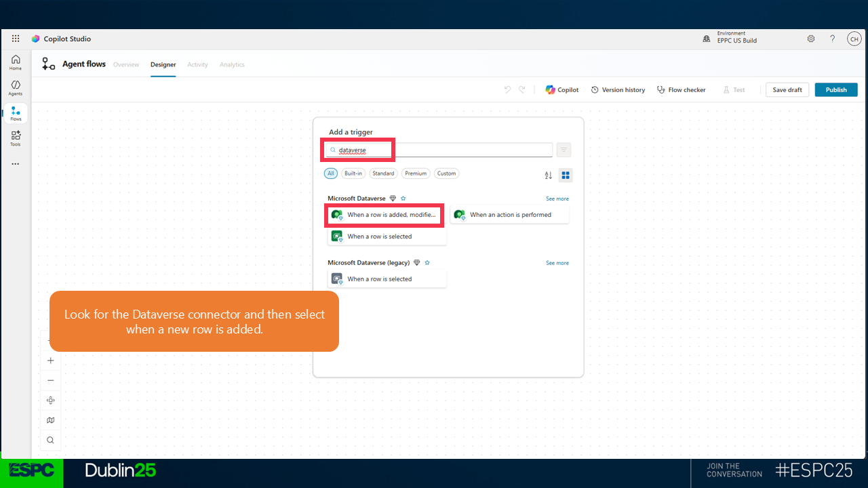Click the zoom in plus icon

[50, 361]
